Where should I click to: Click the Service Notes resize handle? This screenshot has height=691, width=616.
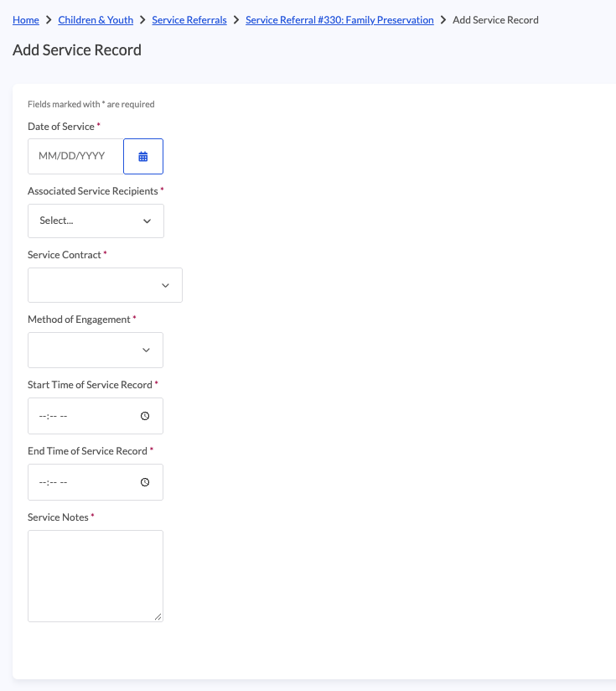(158, 617)
